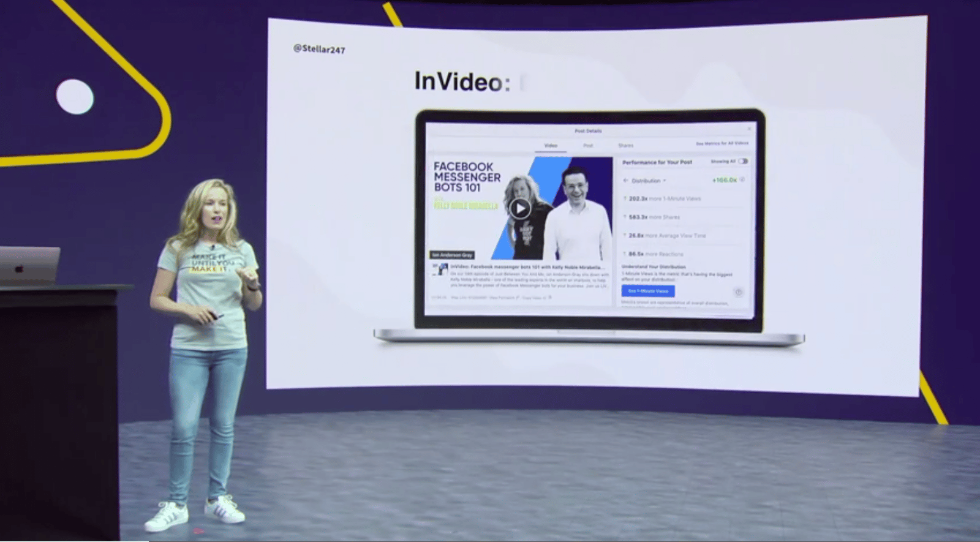Switch to the Shares tab
980x542 pixels.
pos(626,146)
